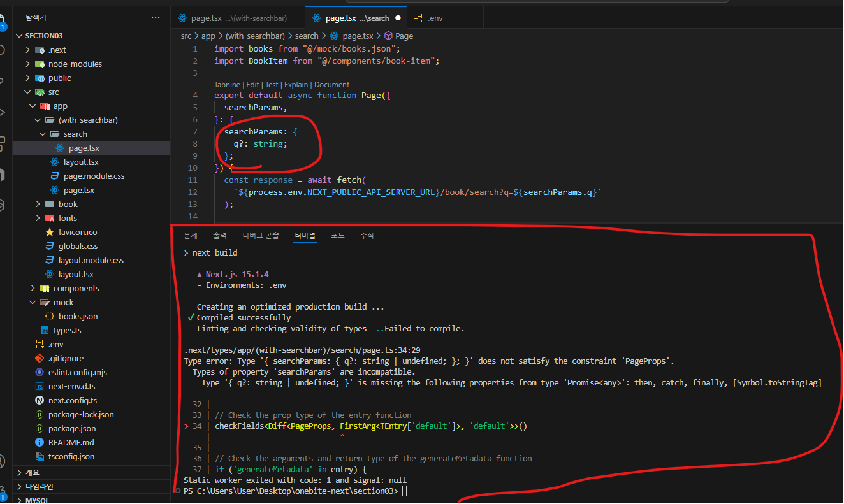Open page.tsx directly under (with-searchbar)
844x504 pixels.
coord(92,190)
